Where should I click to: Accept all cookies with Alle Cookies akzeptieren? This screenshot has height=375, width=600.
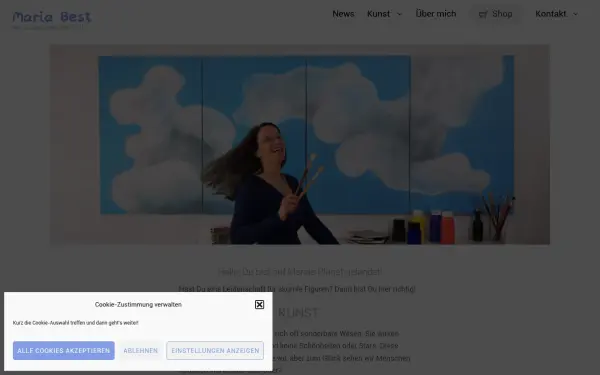point(64,351)
